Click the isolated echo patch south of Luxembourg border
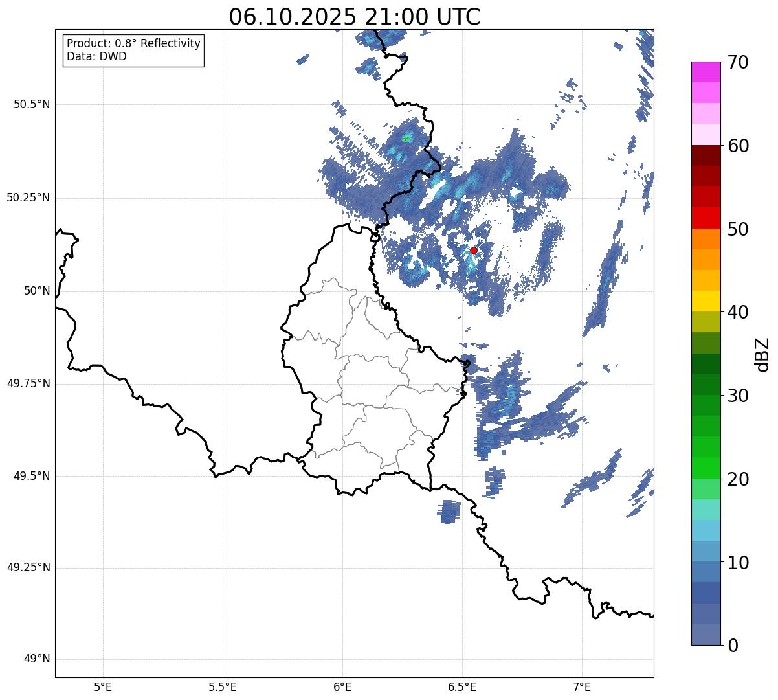The width and height of the screenshot is (778, 700). pyautogui.click(x=449, y=512)
